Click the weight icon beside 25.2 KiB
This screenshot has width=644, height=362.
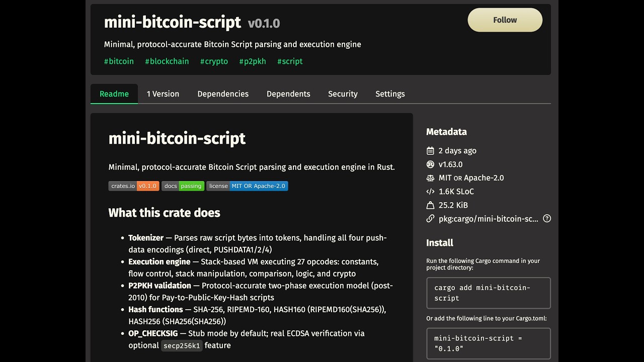430,205
